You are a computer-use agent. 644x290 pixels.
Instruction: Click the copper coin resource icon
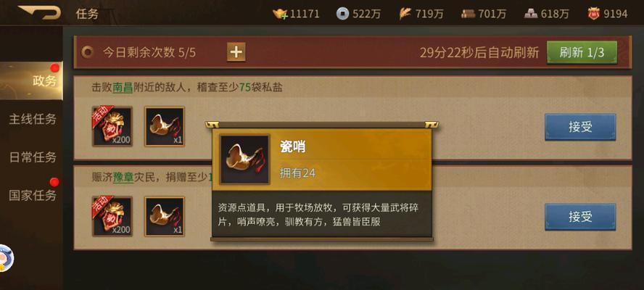(x=342, y=14)
